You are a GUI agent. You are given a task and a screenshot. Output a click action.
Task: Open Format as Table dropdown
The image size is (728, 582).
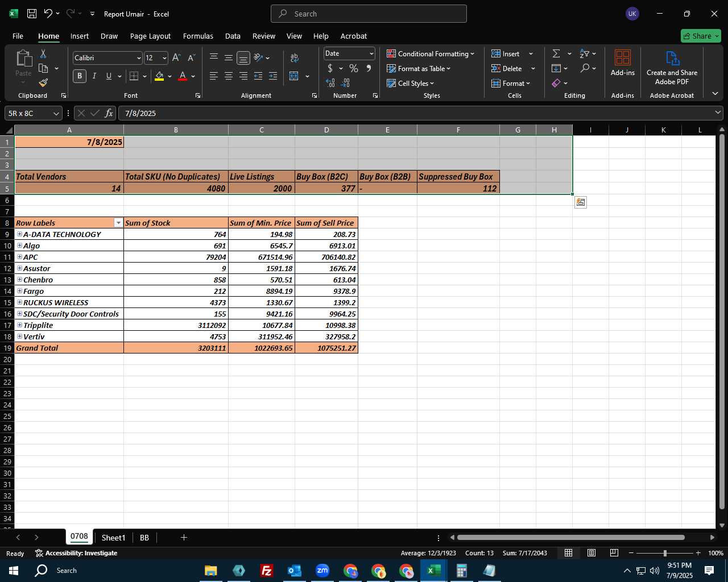tap(419, 68)
